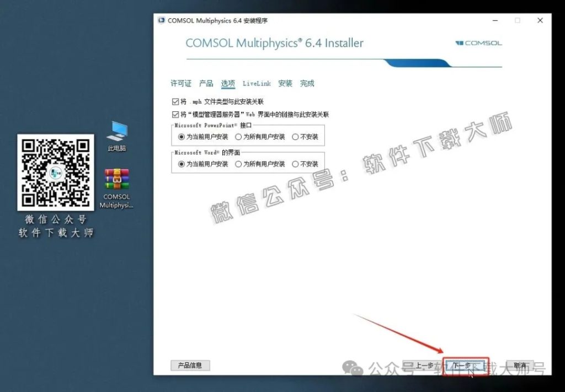Uncheck the 模型管理器服务器 Web link association option
Image resolution: width=565 pixels, height=392 pixels.
pos(175,114)
